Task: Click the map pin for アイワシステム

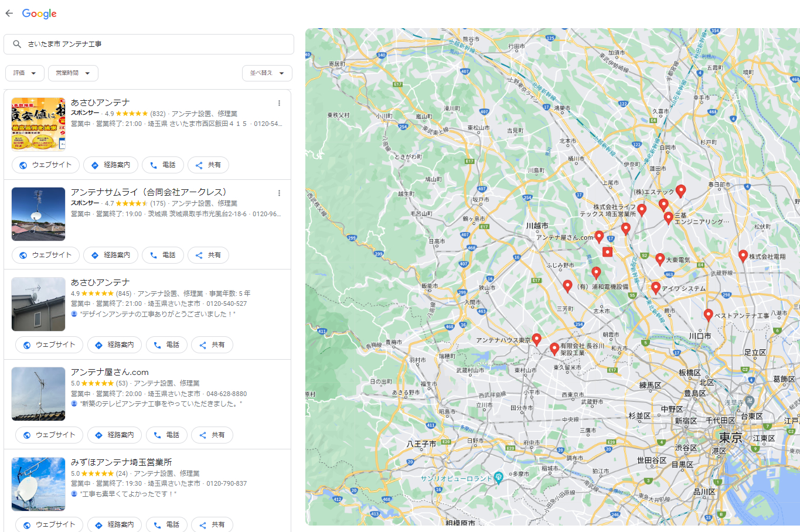Action: (x=655, y=287)
